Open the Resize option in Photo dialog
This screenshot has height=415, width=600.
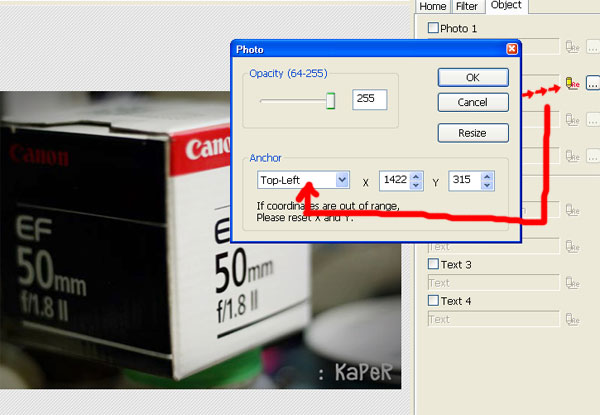(473, 133)
